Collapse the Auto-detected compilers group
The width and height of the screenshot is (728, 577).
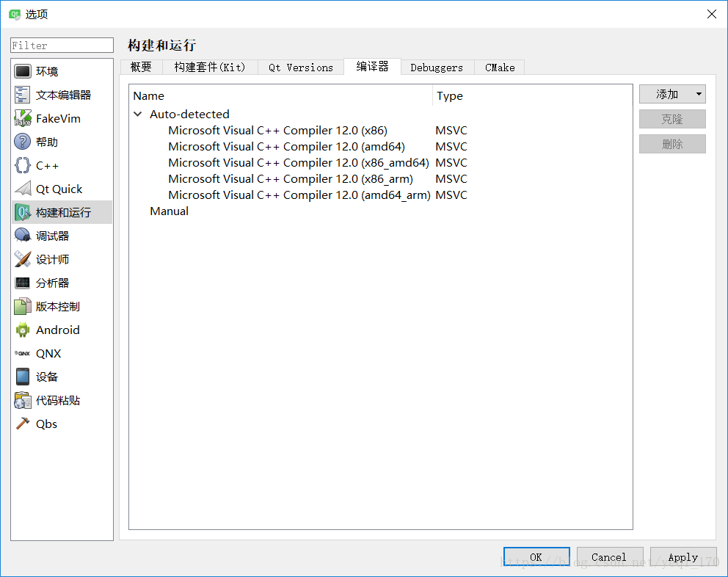pos(137,114)
